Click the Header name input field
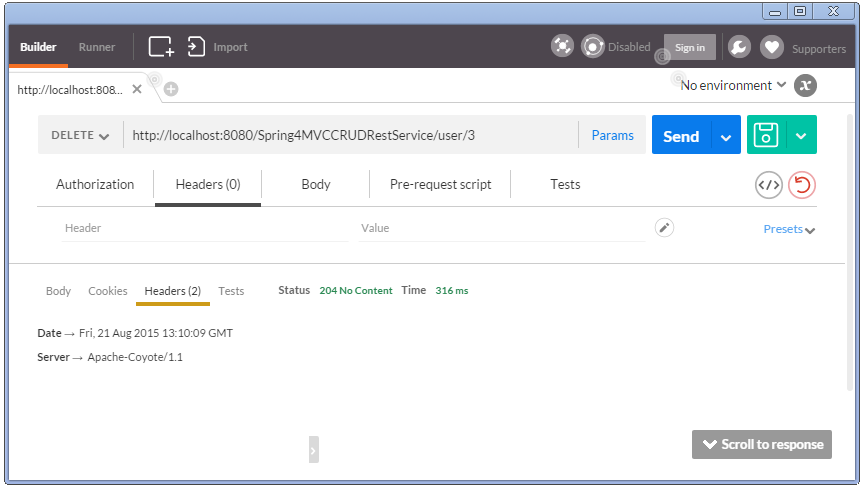This screenshot has width=863, height=486. point(205,228)
